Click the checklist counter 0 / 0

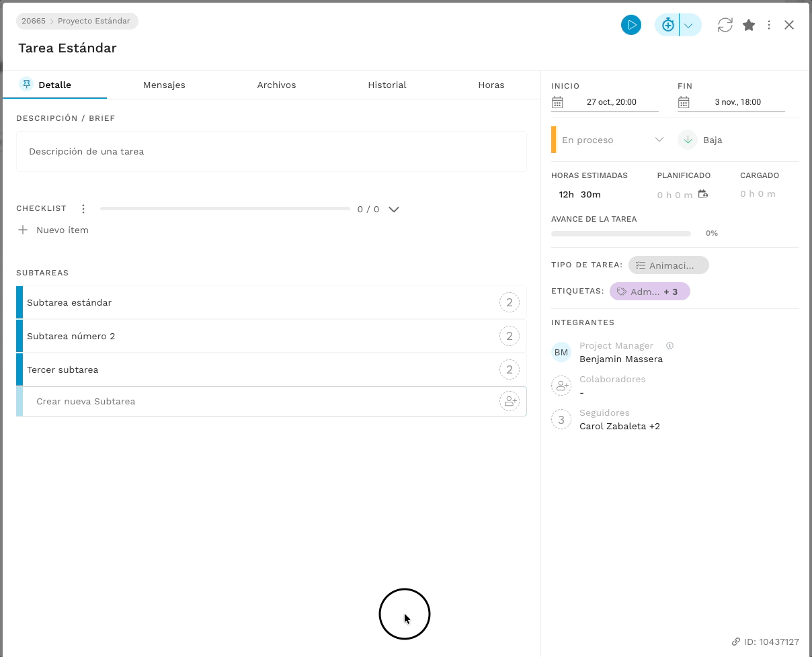point(368,209)
